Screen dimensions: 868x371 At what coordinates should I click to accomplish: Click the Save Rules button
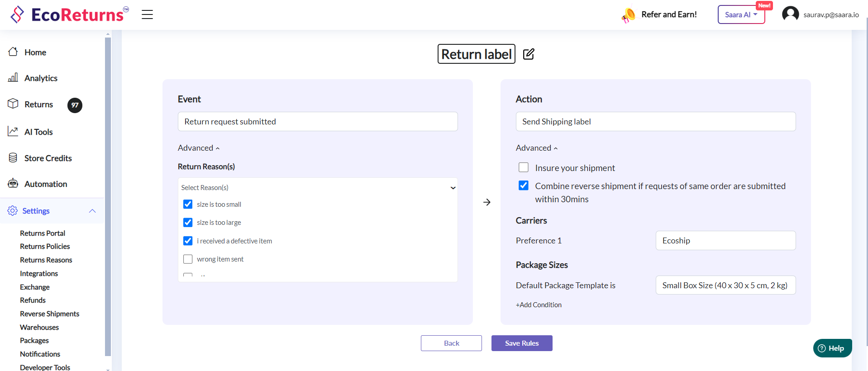click(x=521, y=343)
